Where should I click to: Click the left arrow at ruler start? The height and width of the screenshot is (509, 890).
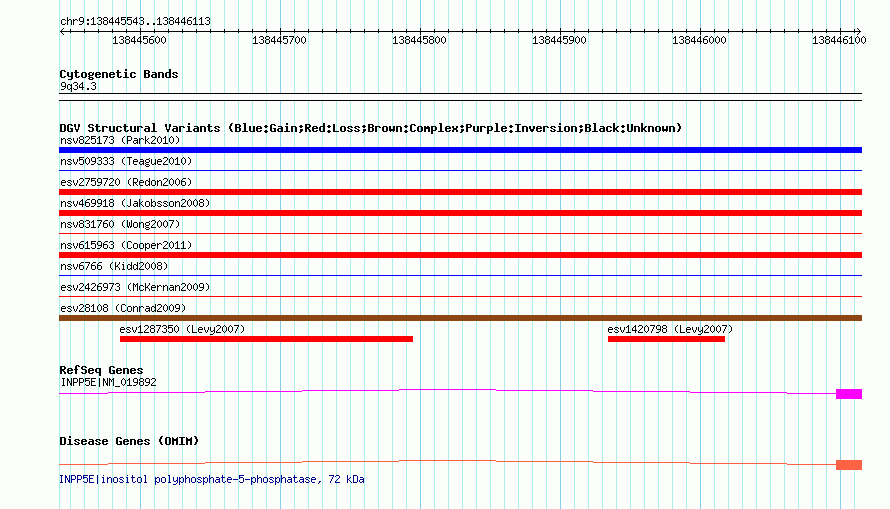point(62,31)
